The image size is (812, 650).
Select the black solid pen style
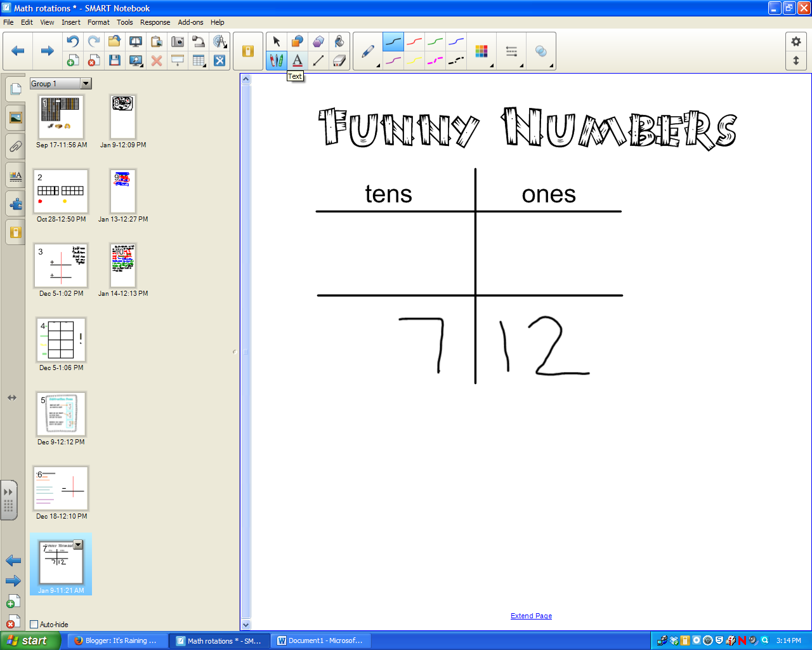[x=393, y=42]
